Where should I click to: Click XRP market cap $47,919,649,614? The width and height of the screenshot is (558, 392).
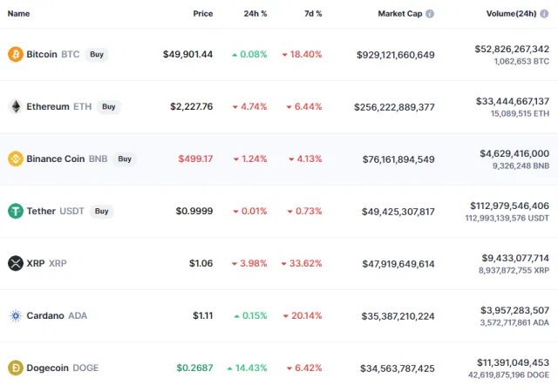(398, 264)
